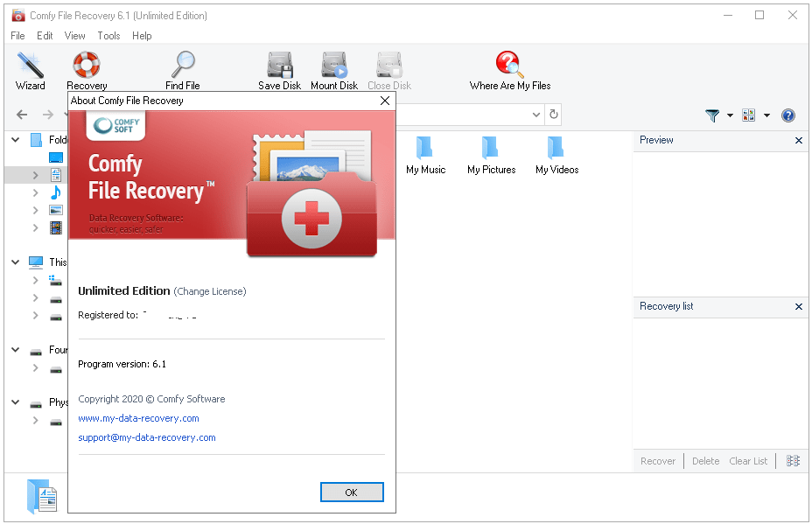Screen dimensions: 812x524
Task: Open the My Pictures folder
Action: tap(492, 156)
